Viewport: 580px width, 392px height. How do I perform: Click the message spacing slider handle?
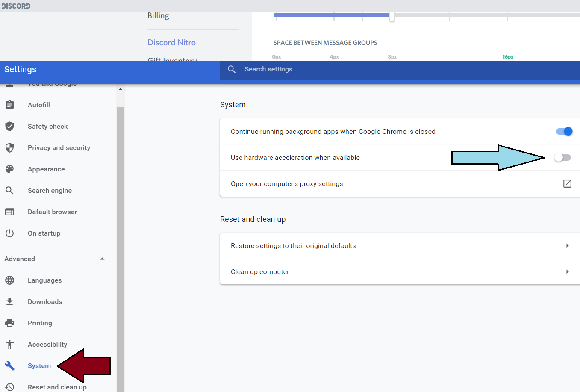(x=392, y=16)
